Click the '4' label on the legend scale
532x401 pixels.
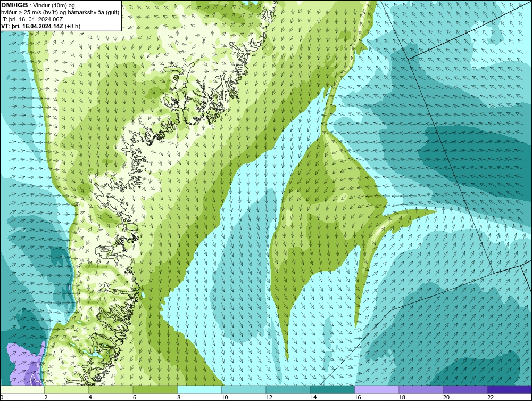(90, 398)
